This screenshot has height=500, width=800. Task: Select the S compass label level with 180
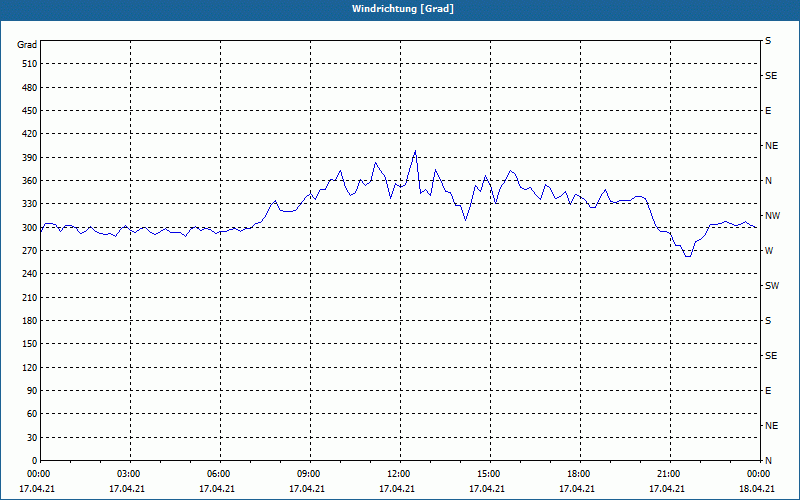tap(768, 321)
